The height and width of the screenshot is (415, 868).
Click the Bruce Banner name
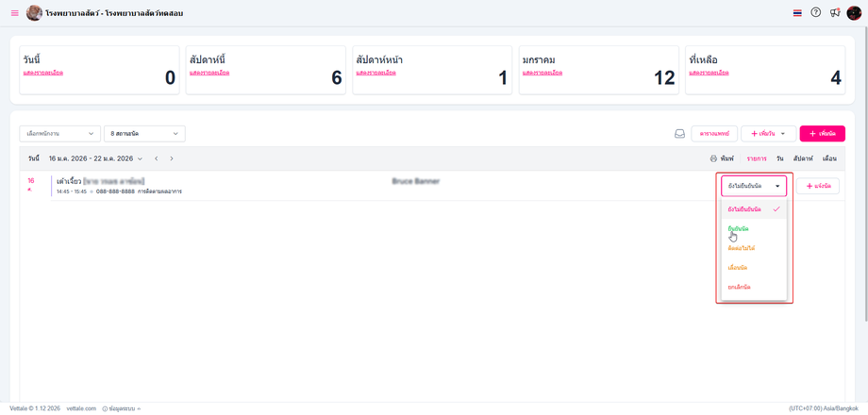click(415, 181)
